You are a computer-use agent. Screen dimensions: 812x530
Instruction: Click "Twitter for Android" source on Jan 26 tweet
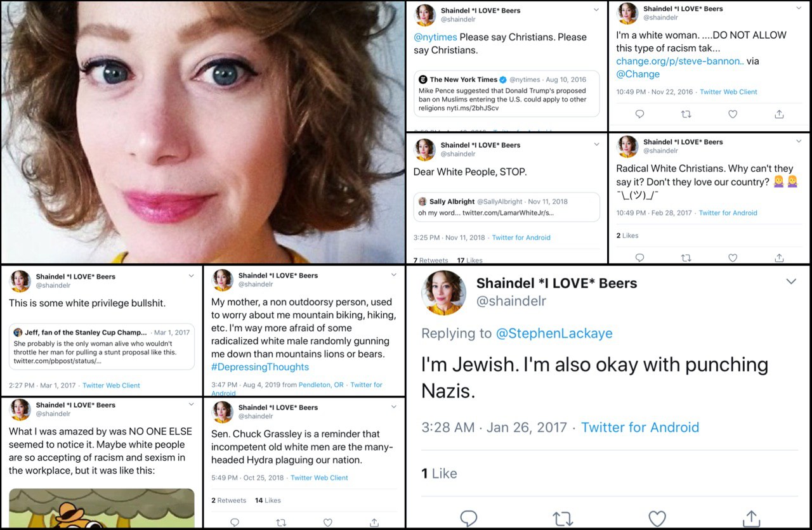pos(640,427)
